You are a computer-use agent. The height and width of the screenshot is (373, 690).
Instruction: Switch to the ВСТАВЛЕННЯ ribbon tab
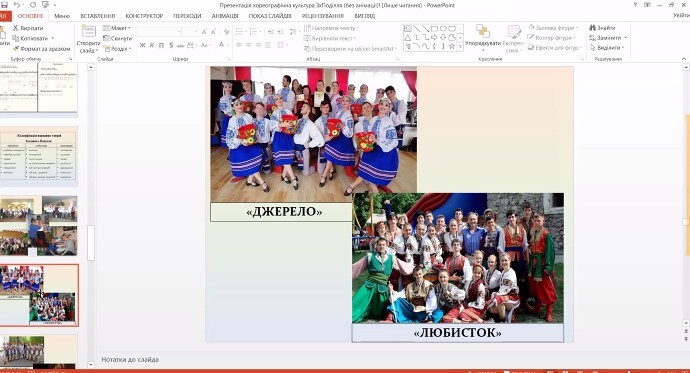pos(97,16)
